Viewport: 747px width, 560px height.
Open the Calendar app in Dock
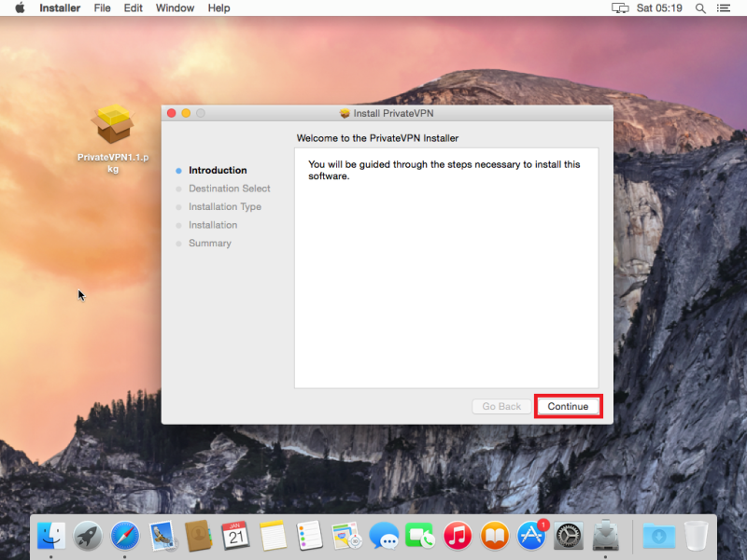pyautogui.click(x=235, y=535)
